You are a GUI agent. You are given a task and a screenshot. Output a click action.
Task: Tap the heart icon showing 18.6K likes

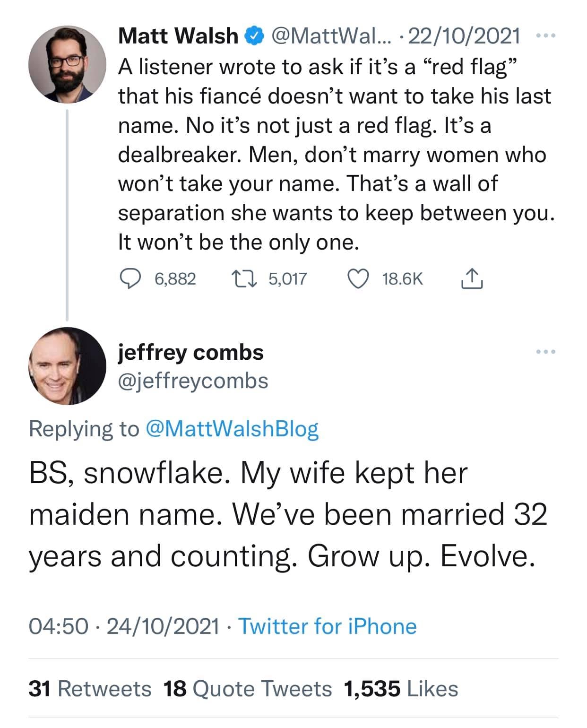(359, 279)
